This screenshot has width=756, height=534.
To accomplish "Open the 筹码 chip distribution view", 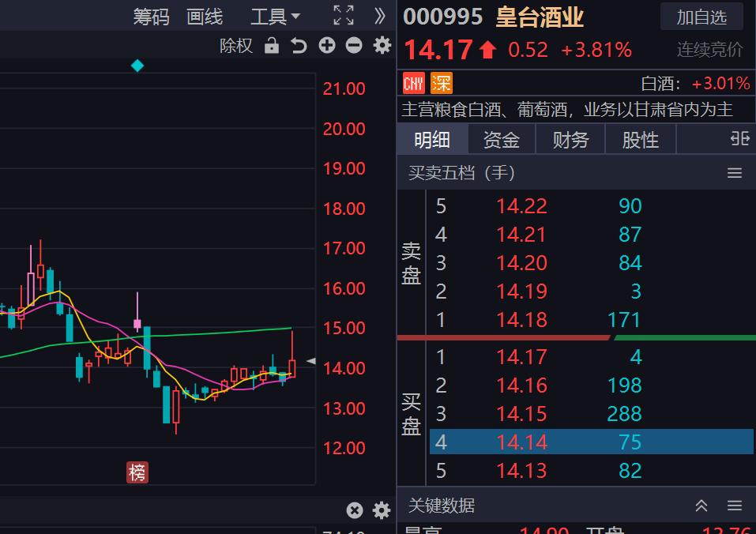I will (x=152, y=17).
